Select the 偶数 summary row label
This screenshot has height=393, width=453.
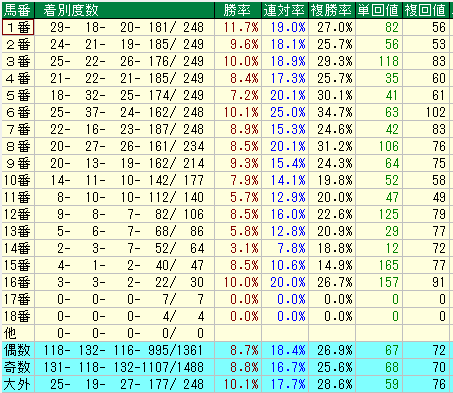click(18, 350)
